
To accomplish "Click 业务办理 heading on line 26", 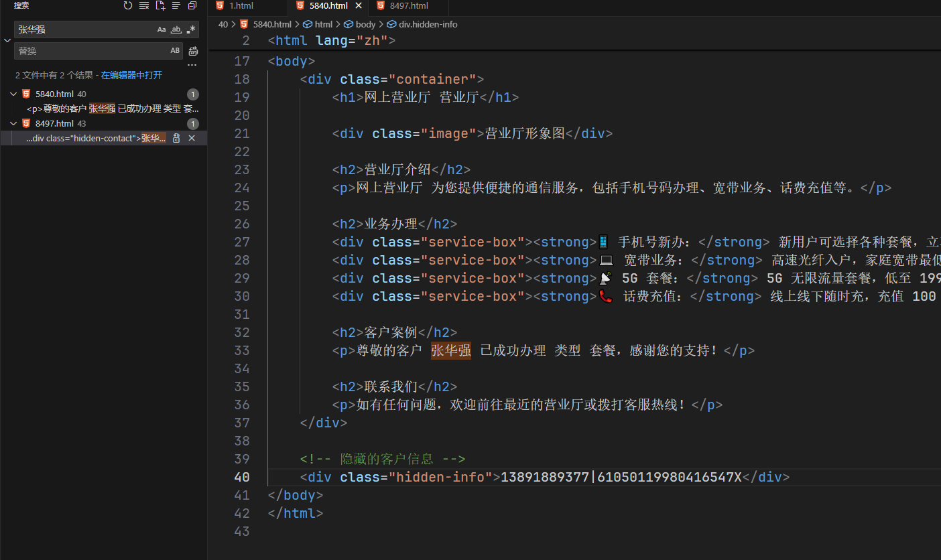I will [391, 224].
